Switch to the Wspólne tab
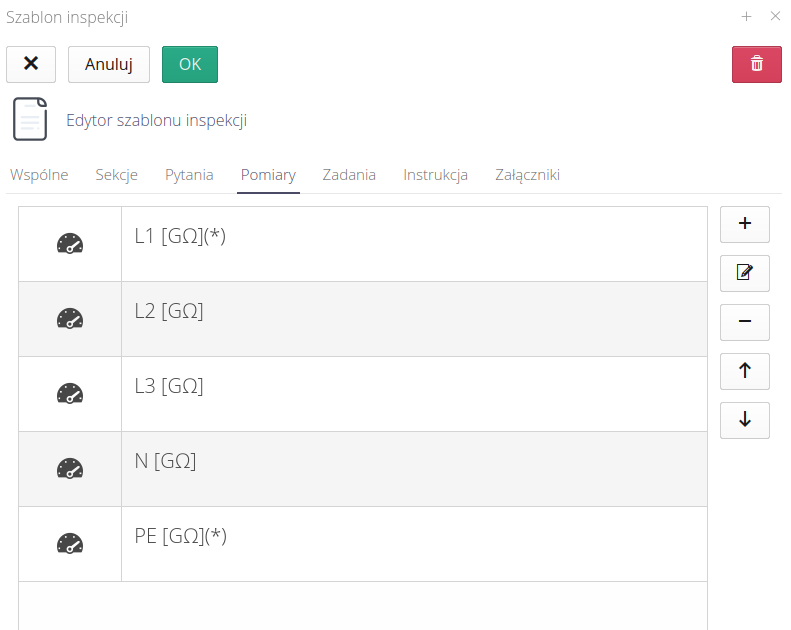This screenshot has width=791, height=630. (x=39, y=175)
